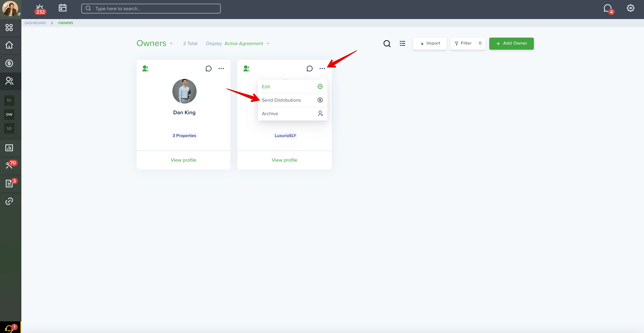Image resolution: width=644 pixels, height=333 pixels.
Task: Click the 2 Total count label
Action: (190, 43)
